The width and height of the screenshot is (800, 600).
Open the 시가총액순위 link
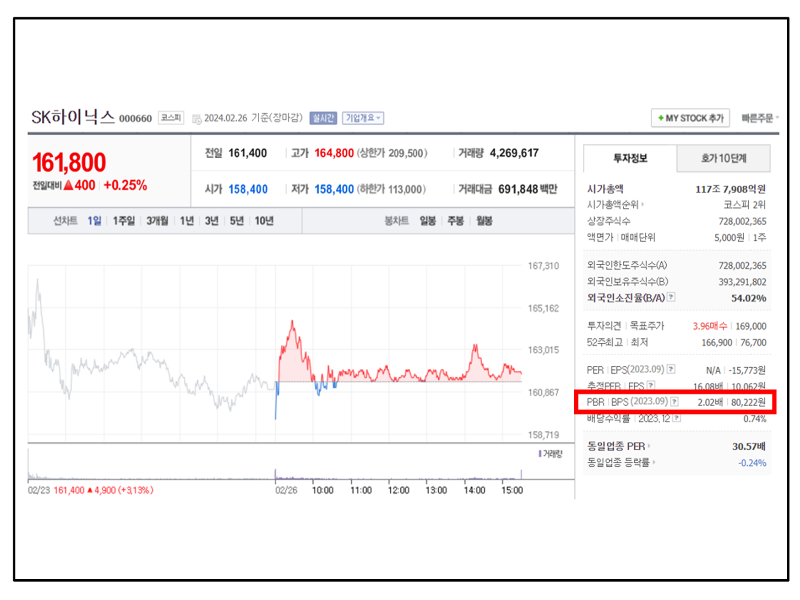point(615,205)
